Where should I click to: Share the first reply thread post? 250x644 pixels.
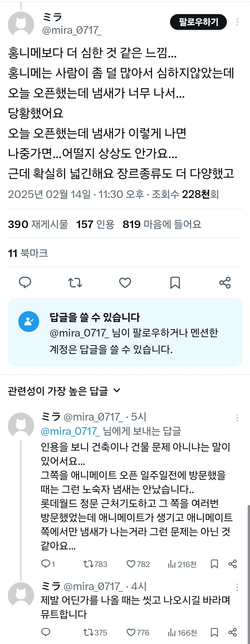pyautogui.click(x=232, y=564)
